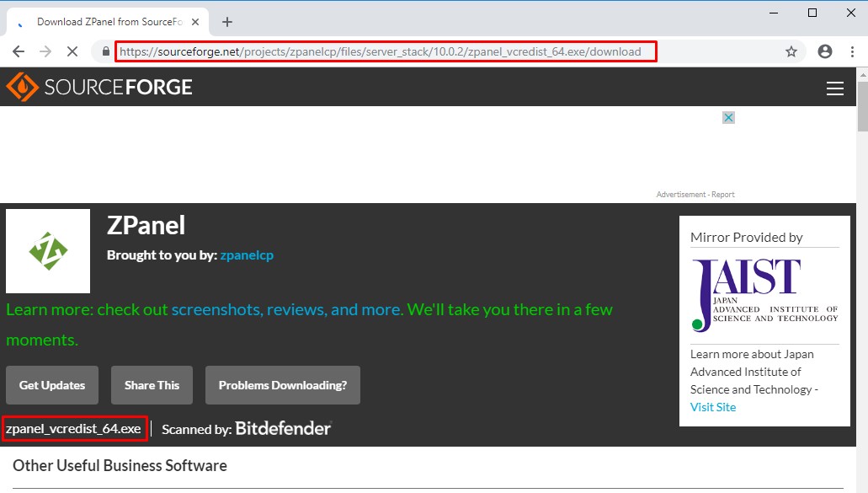The height and width of the screenshot is (493, 868).
Task: View site security lock info
Action: pos(106,51)
